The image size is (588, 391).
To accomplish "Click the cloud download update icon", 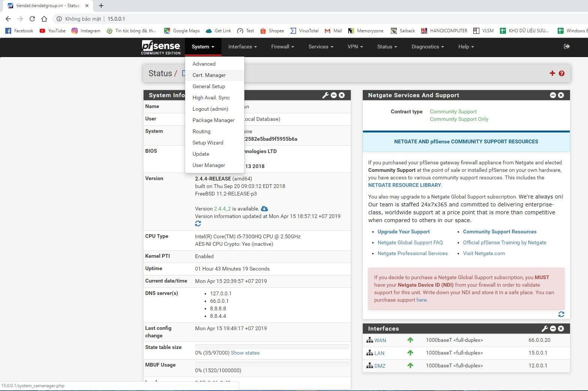I will (264, 209).
